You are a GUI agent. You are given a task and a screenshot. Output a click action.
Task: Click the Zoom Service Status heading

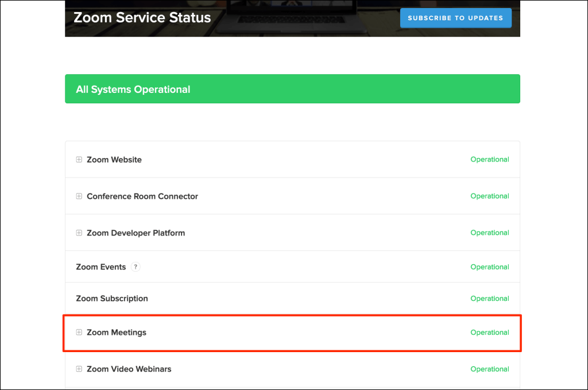point(142,18)
